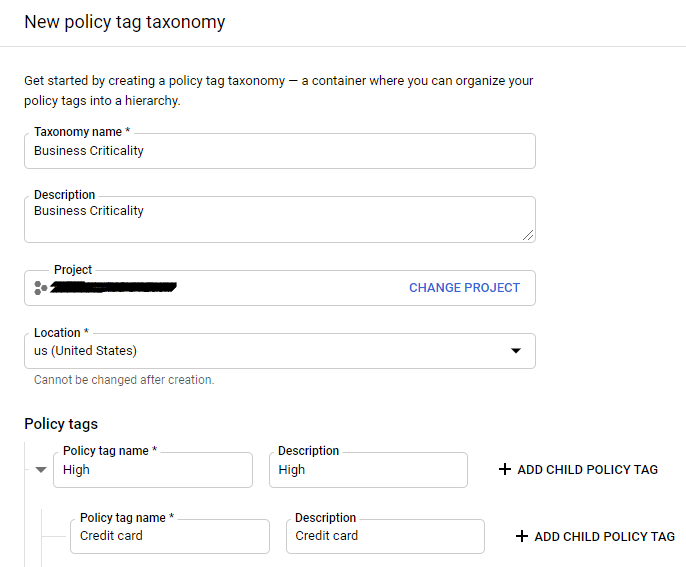686x567 pixels.
Task: Click the plus icon beside the High tag
Action: point(505,470)
